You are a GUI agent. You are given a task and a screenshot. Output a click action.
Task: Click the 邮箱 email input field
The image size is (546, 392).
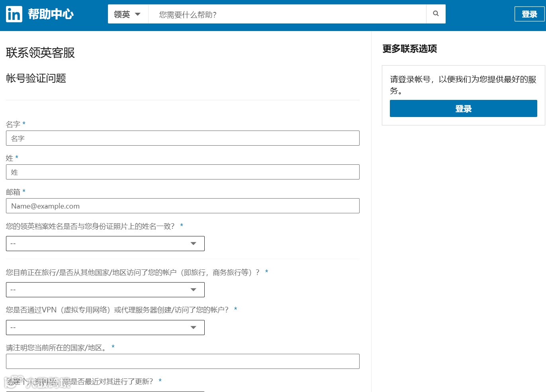(183, 206)
